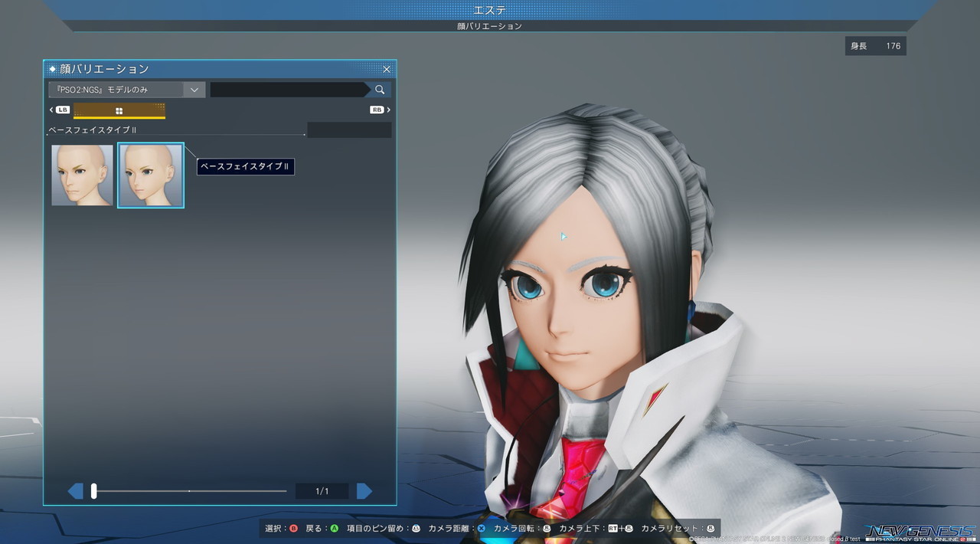Click the diamond icon beside 顔バリエーション title
The height and width of the screenshot is (544, 980).
(x=52, y=69)
